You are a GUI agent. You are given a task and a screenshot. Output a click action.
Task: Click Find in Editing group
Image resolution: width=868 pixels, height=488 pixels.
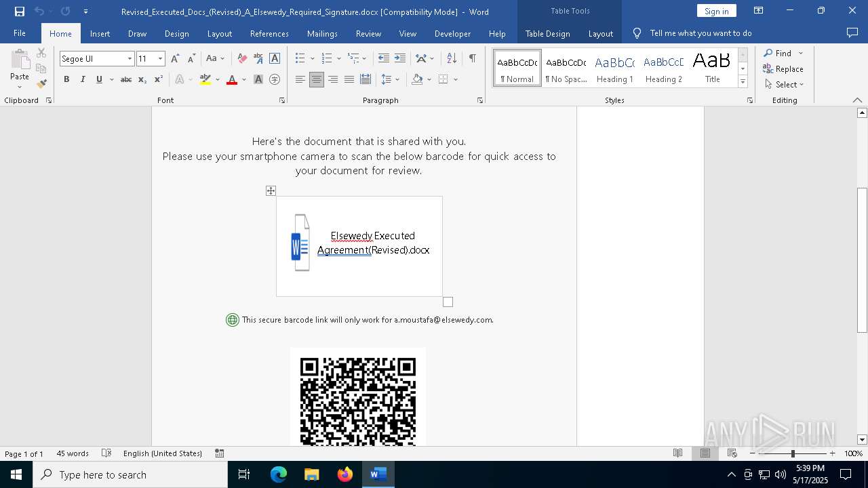pyautogui.click(x=777, y=53)
